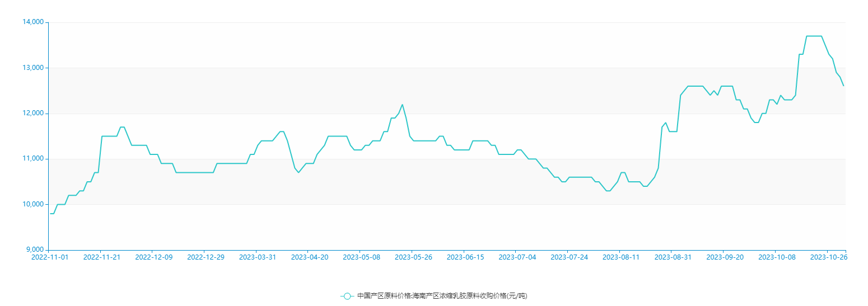The image size is (868, 306).
Task: Select the 2022-11-01 x-axis date label
Action: click(x=49, y=257)
